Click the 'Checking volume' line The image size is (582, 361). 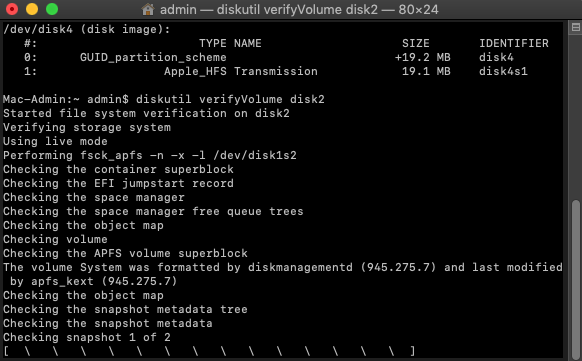coord(55,239)
